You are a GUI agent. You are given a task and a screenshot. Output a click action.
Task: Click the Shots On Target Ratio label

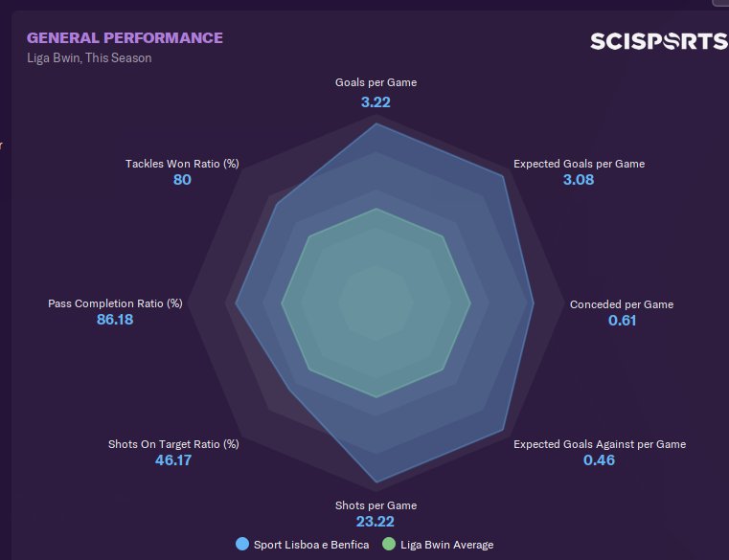pyautogui.click(x=173, y=444)
